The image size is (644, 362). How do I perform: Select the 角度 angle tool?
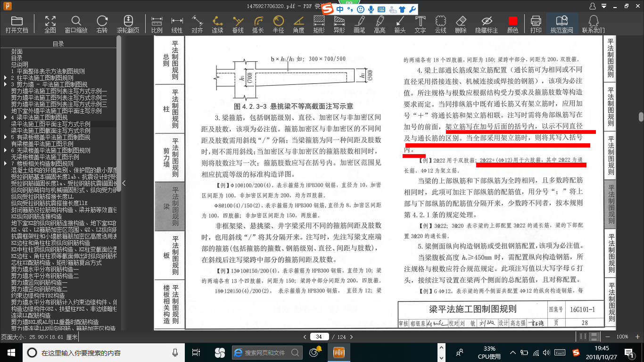point(298,25)
